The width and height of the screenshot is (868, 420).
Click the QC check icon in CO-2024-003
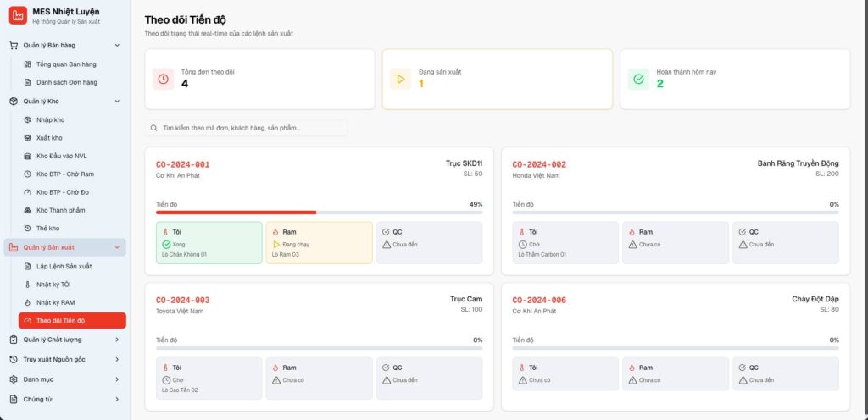386,367
